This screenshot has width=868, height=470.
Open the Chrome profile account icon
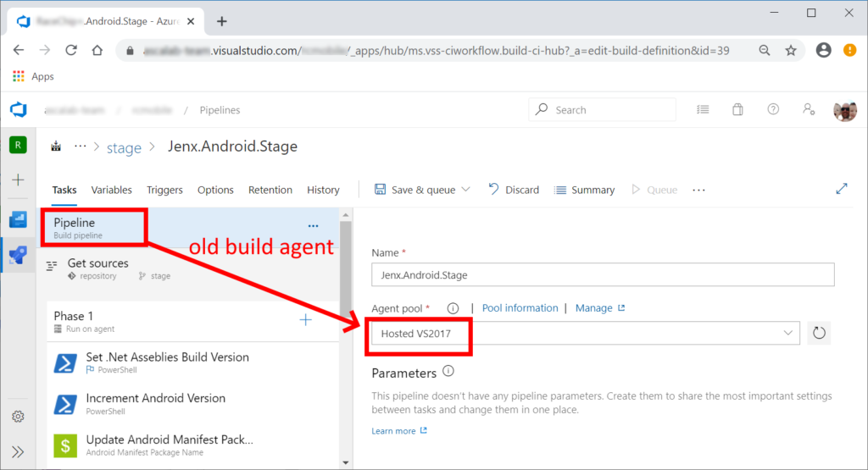tap(824, 50)
